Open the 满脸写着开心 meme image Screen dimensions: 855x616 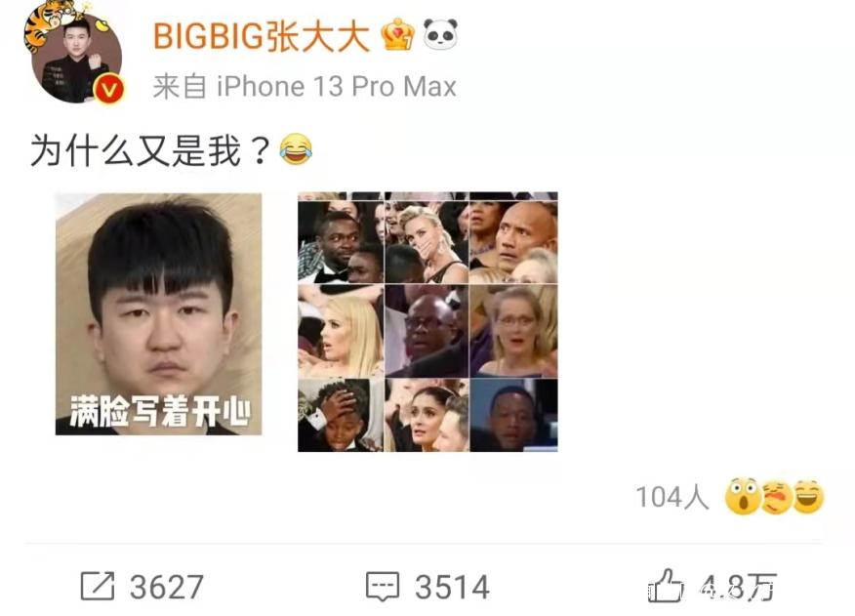tap(159, 313)
